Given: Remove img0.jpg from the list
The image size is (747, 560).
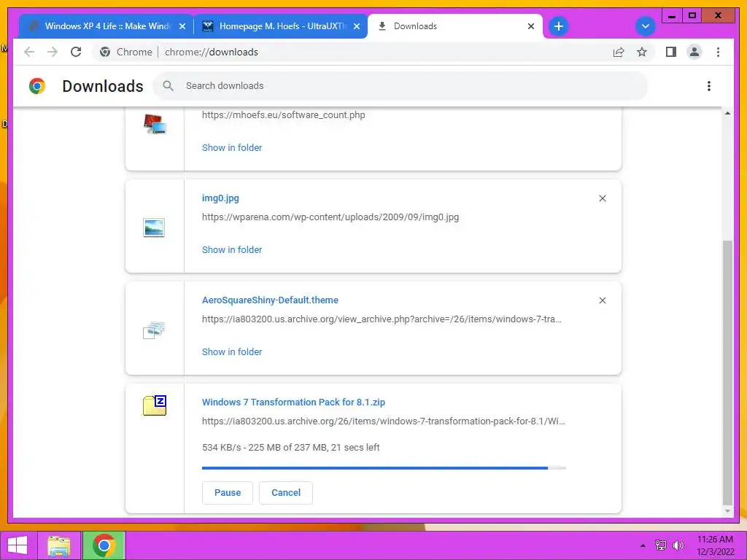Looking at the screenshot, I should 602,198.
